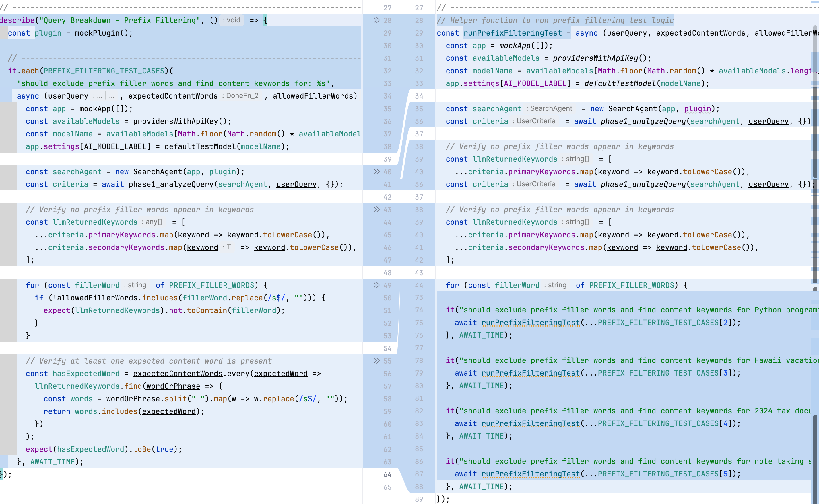Accept the change arrow at left line 55

(376, 361)
